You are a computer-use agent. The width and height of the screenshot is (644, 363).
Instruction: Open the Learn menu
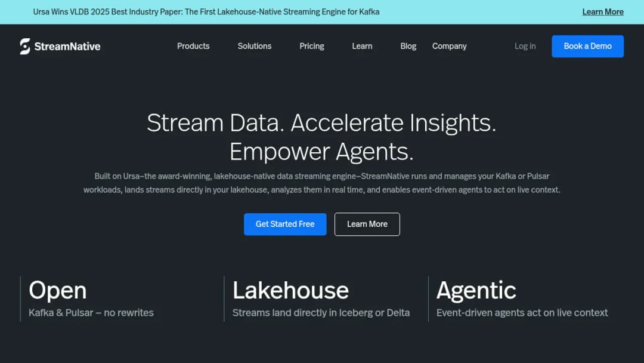pyautogui.click(x=362, y=46)
